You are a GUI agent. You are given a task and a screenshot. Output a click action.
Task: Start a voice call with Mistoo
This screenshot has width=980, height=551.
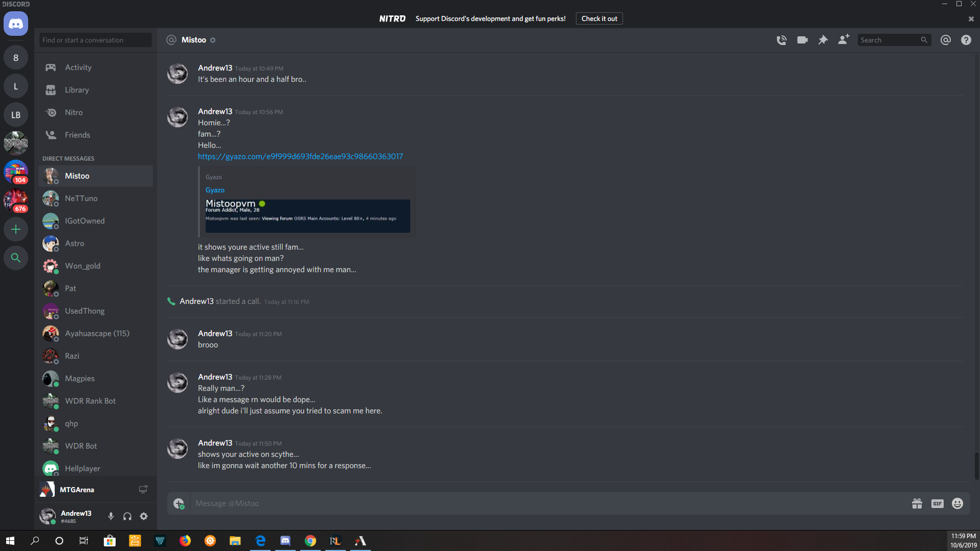tap(782, 40)
